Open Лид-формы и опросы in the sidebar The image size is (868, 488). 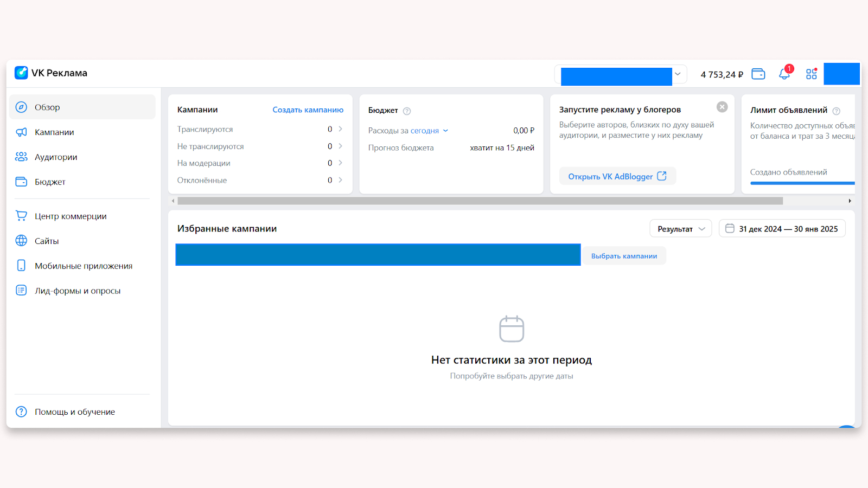pos(82,291)
